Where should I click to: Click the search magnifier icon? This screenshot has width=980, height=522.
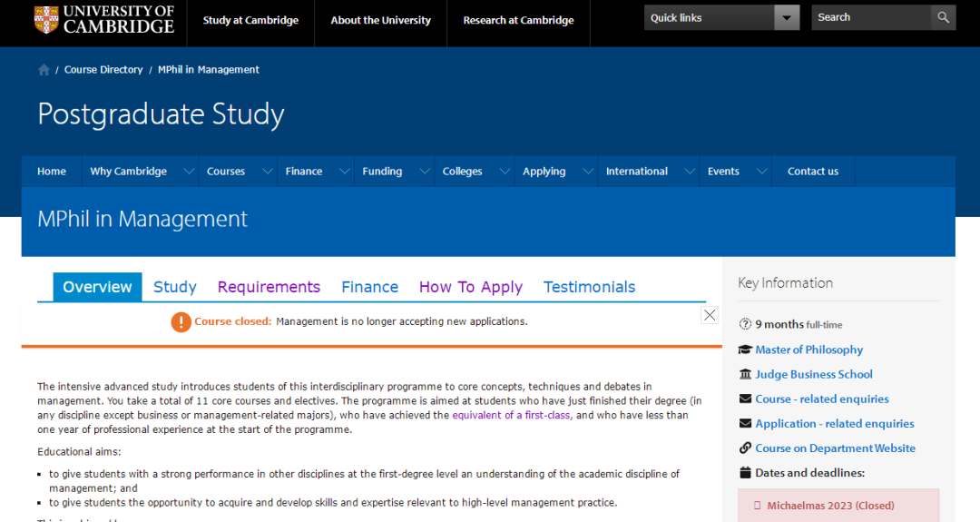[x=943, y=17]
